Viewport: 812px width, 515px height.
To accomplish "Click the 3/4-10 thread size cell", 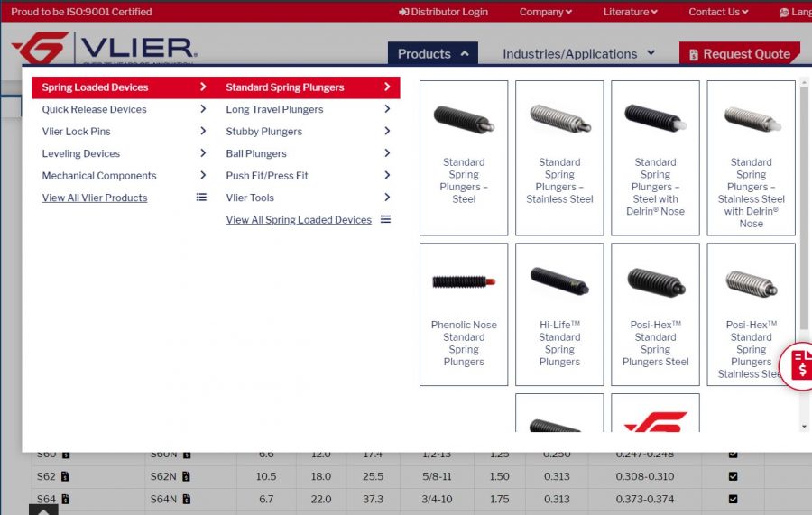I will [437, 499].
